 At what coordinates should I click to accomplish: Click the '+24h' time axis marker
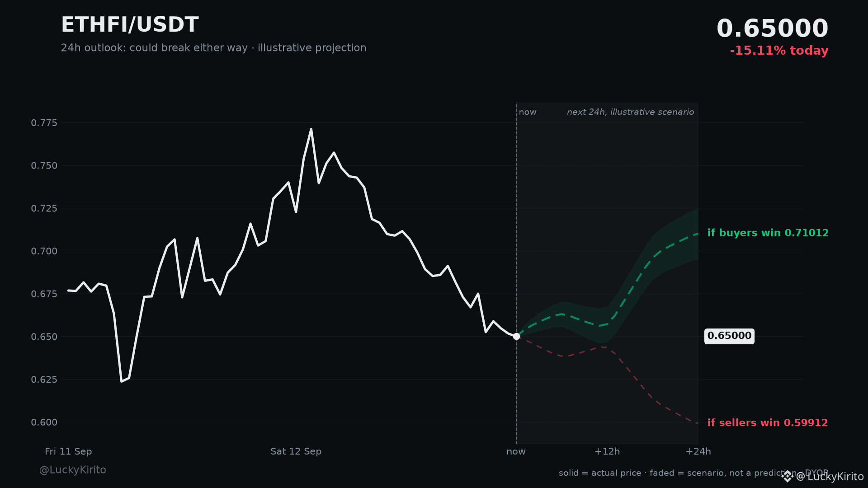pos(698,451)
